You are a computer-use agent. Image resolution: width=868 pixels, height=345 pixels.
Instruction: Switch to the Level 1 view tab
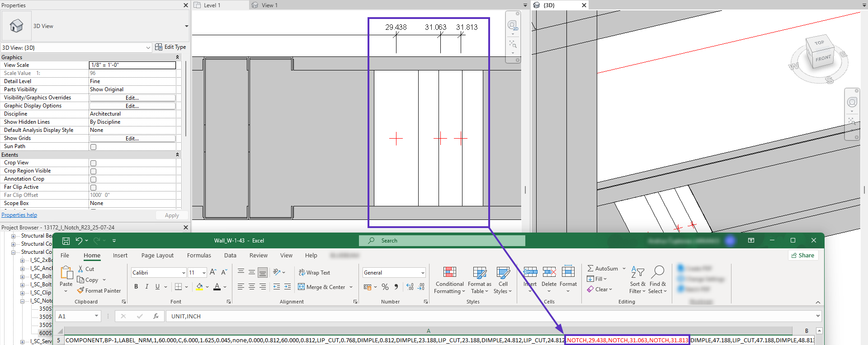(x=212, y=5)
